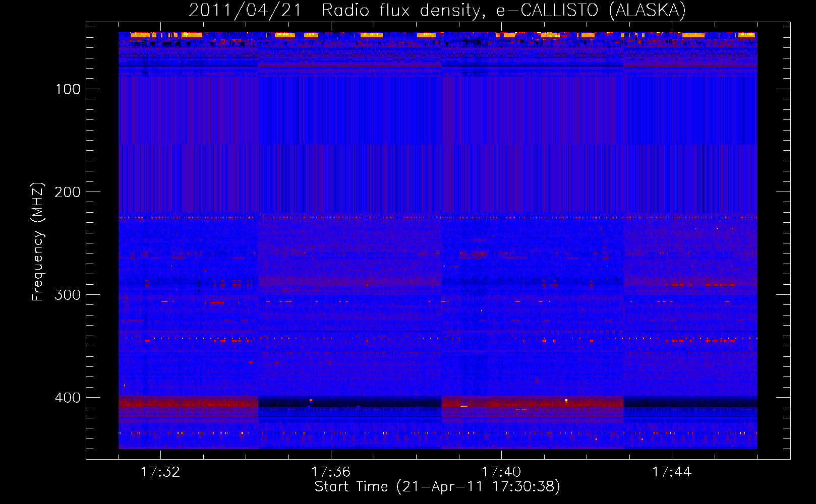Screen dimensions: 816x504
Task: Select the '100' frequency tick label
Action: point(68,90)
